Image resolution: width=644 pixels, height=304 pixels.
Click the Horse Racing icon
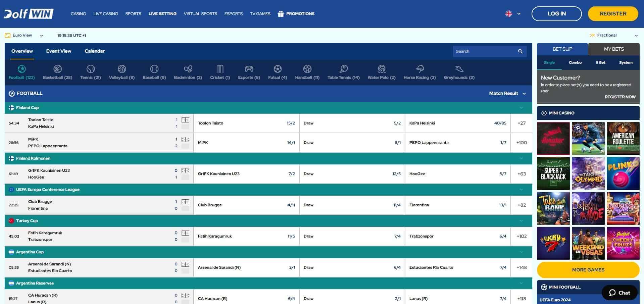coord(419,69)
